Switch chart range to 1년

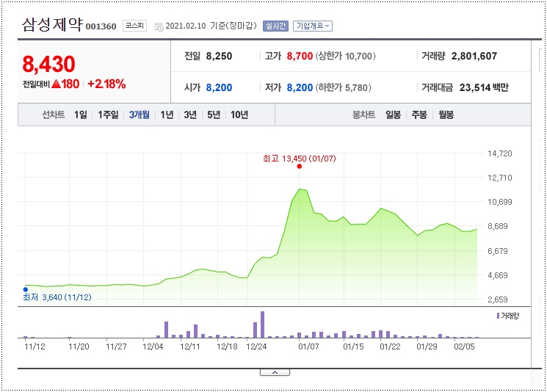click(167, 115)
